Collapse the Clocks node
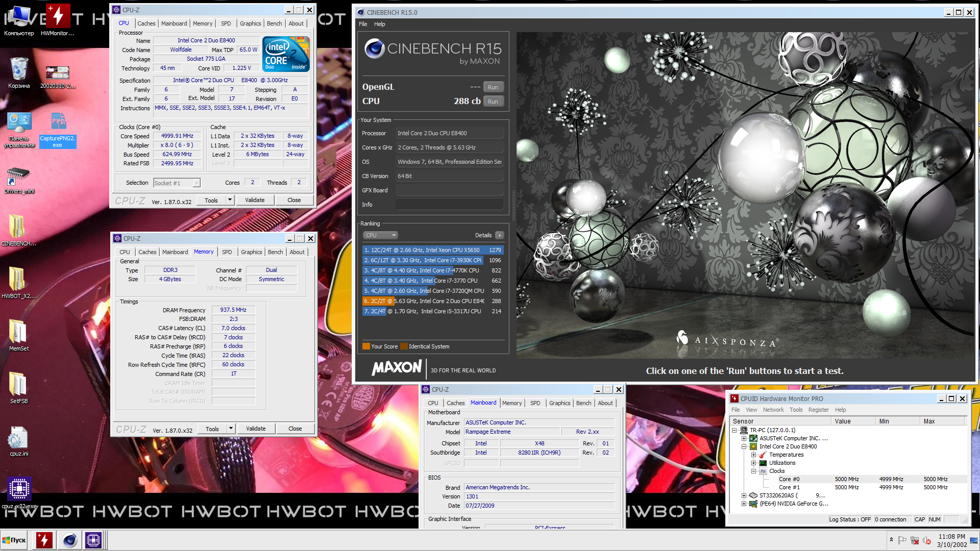 pos(753,471)
